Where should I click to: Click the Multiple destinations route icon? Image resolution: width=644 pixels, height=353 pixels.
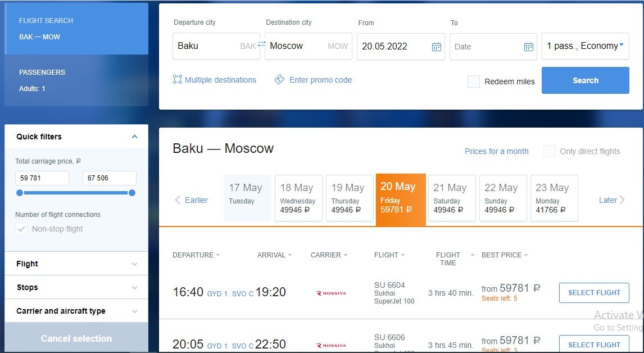tap(178, 79)
